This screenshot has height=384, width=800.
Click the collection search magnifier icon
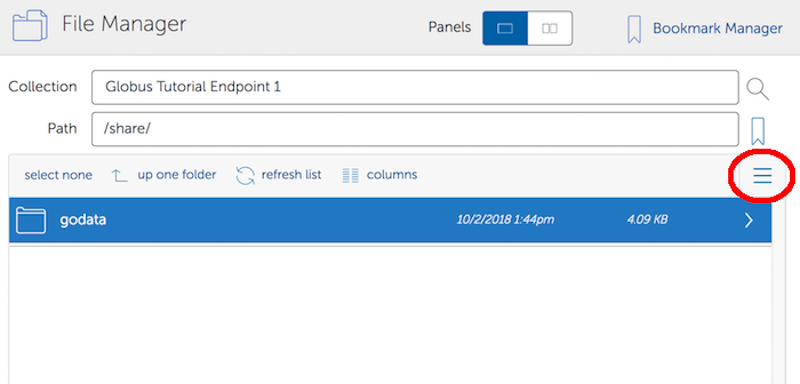click(x=758, y=89)
